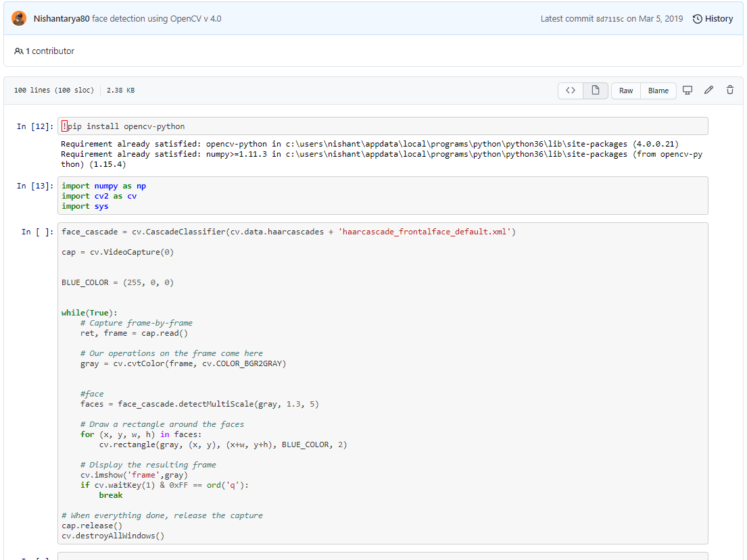Click the In [12] cell prompt
747x560 pixels.
[35, 127]
